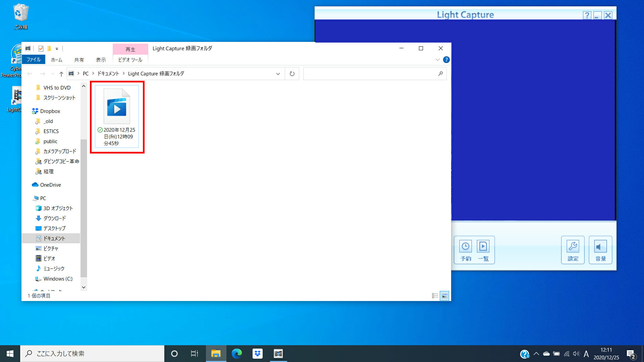Switch to the 表示 ribbon tab
644x362 pixels.
pyautogui.click(x=101, y=60)
